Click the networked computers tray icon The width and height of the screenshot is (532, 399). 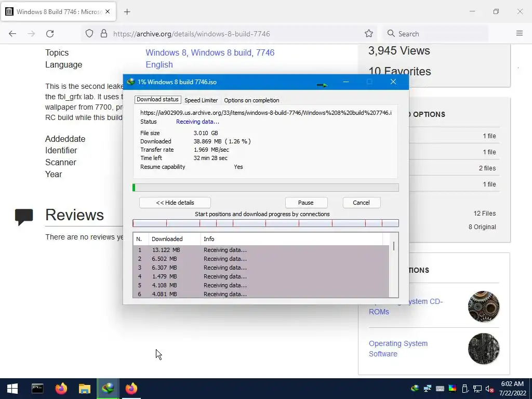click(428, 389)
